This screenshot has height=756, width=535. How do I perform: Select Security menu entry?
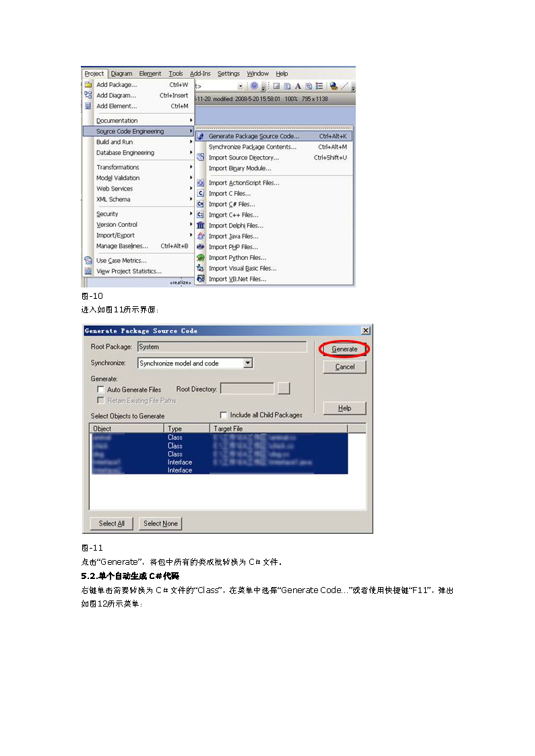point(138,214)
